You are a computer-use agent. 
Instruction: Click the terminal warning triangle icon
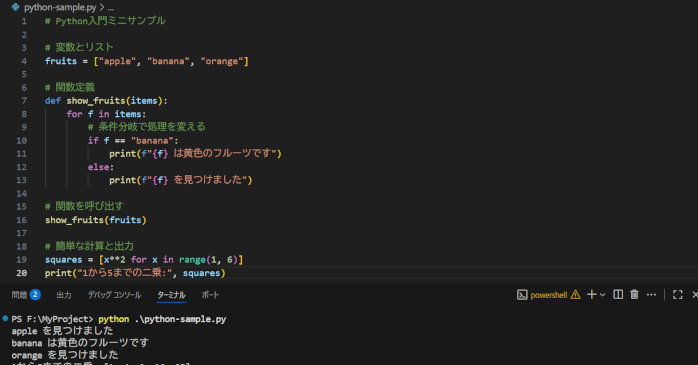(576, 295)
